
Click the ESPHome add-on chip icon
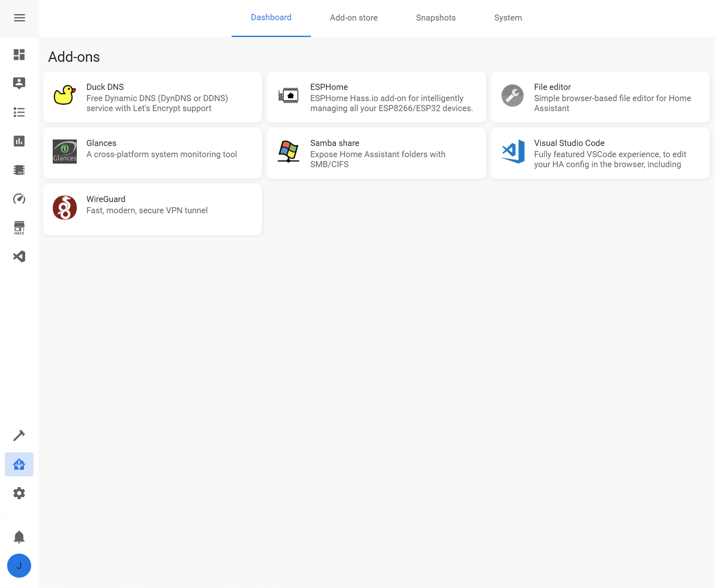click(288, 96)
